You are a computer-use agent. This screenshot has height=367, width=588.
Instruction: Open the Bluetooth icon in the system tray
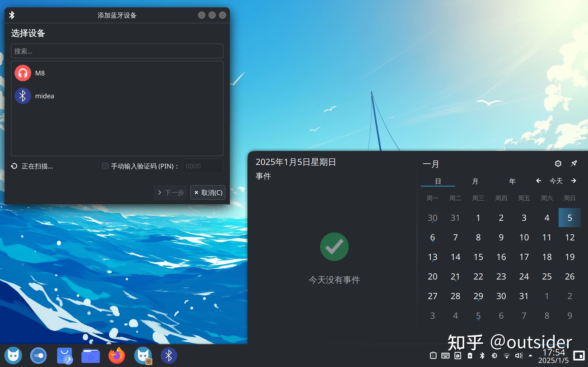tap(482, 355)
